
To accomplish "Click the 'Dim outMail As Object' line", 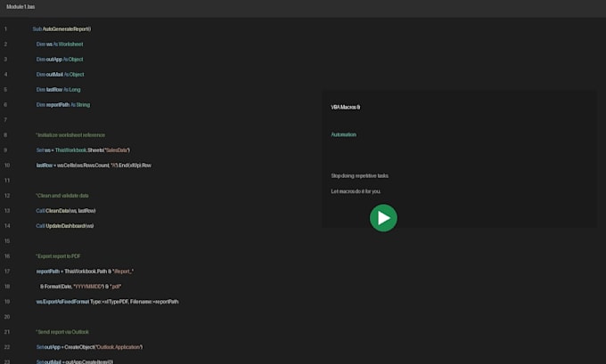I will point(60,74).
